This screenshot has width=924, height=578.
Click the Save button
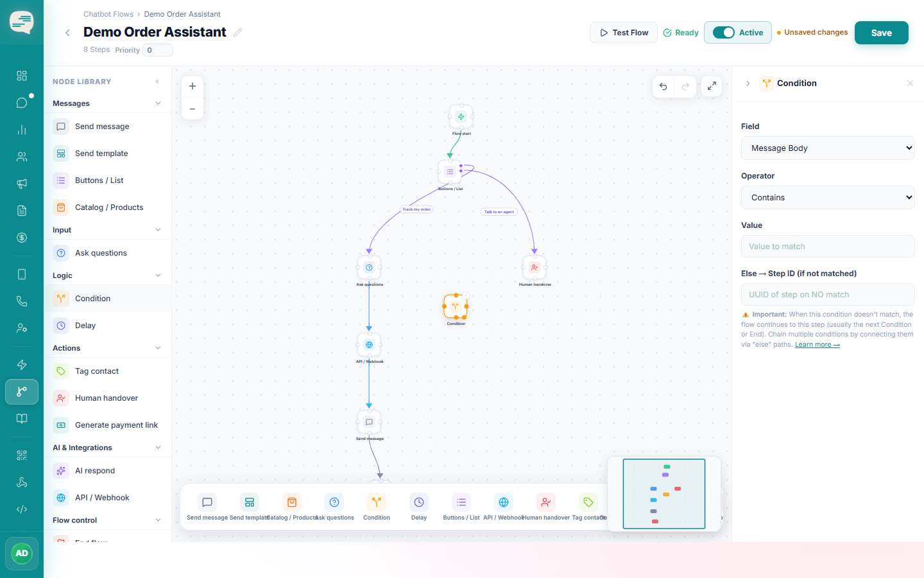click(x=881, y=33)
